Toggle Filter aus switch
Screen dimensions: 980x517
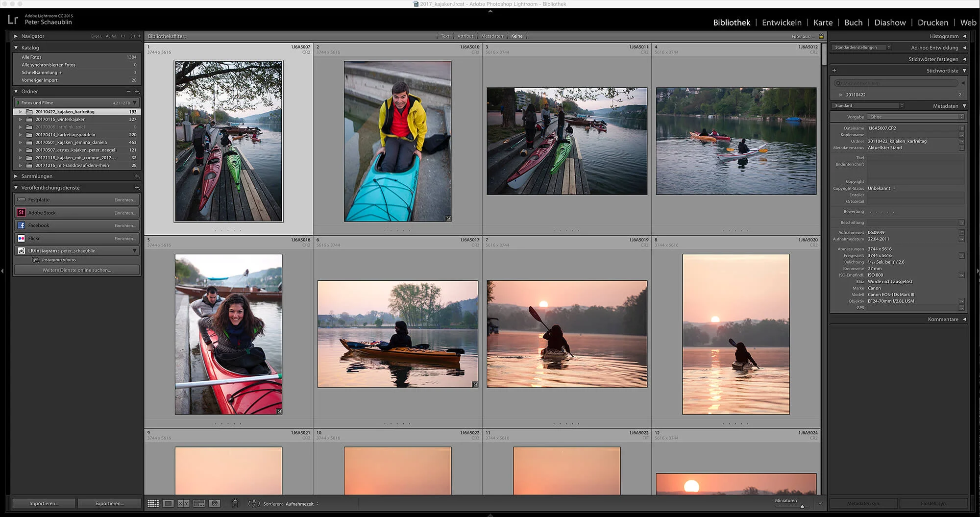coord(803,36)
